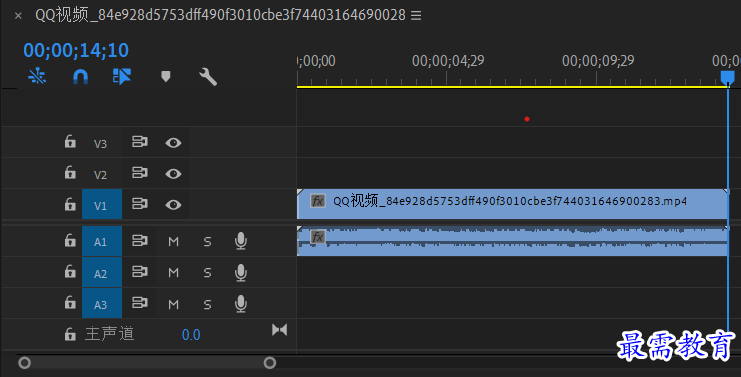Solo track A3
The image size is (741, 377).
tap(207, 304)
